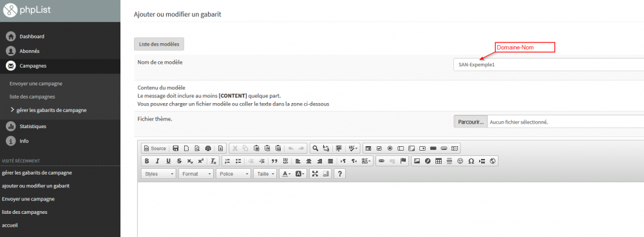644x237 pixels.
Task: Insert a Radio Button form element icon
Action: 390,148
